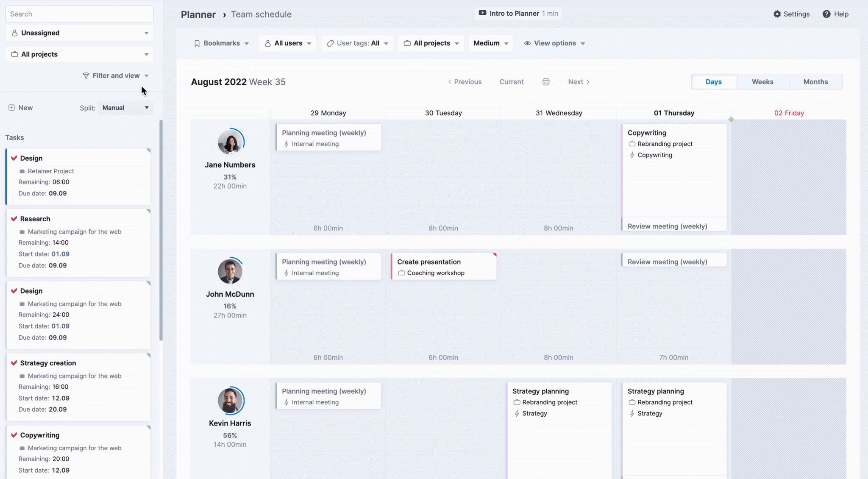868x479 pixels.
Task: Select the Days view tab
Action: click(x=714, y=81)
